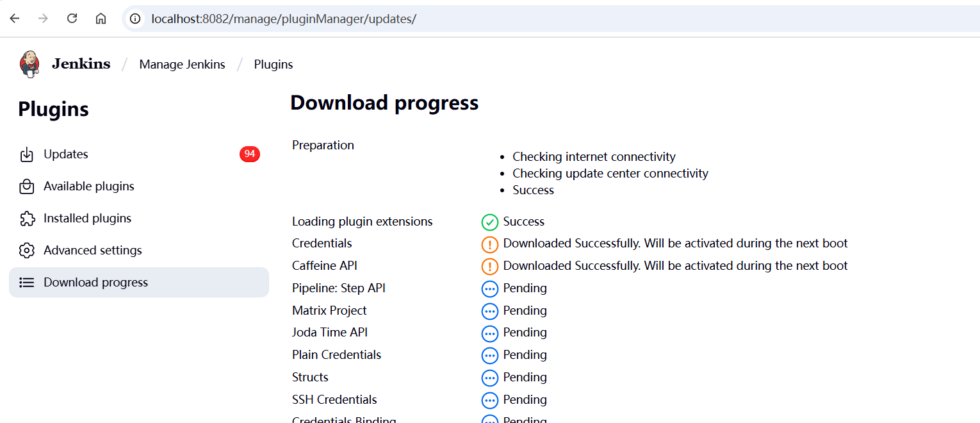The width and height of the screenshot is (980, 423).
Task: Click the browser forward arrow
Action: 43,19
